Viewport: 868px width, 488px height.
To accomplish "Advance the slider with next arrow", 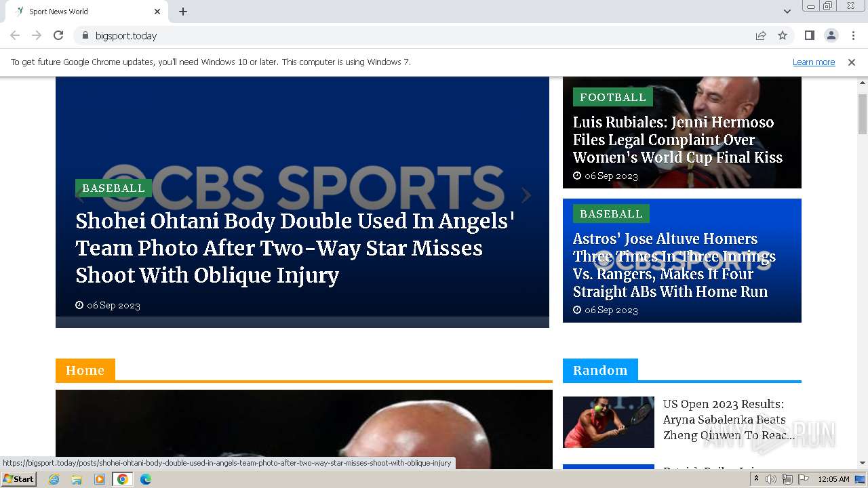I will click(x=526, y=195).
